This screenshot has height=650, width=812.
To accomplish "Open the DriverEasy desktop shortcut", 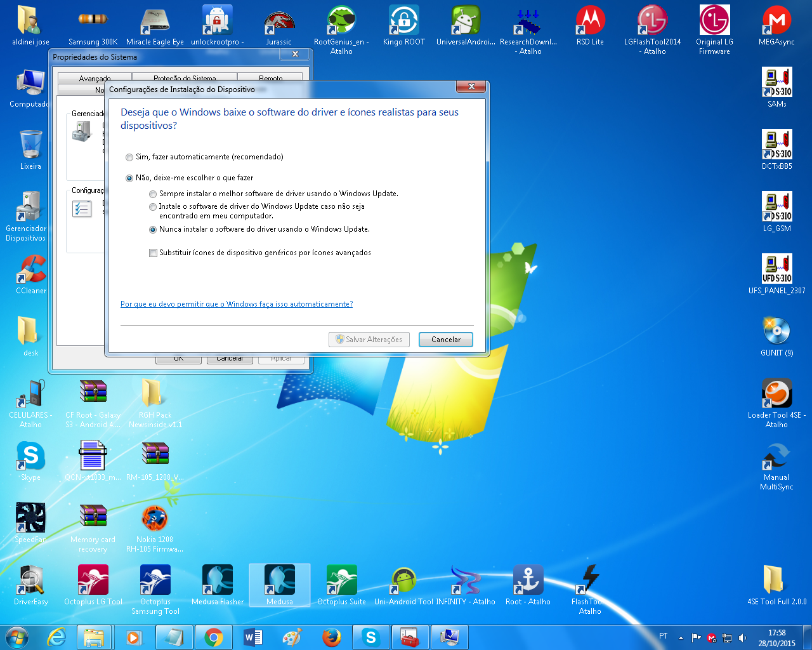I will [x=31, y=585].
